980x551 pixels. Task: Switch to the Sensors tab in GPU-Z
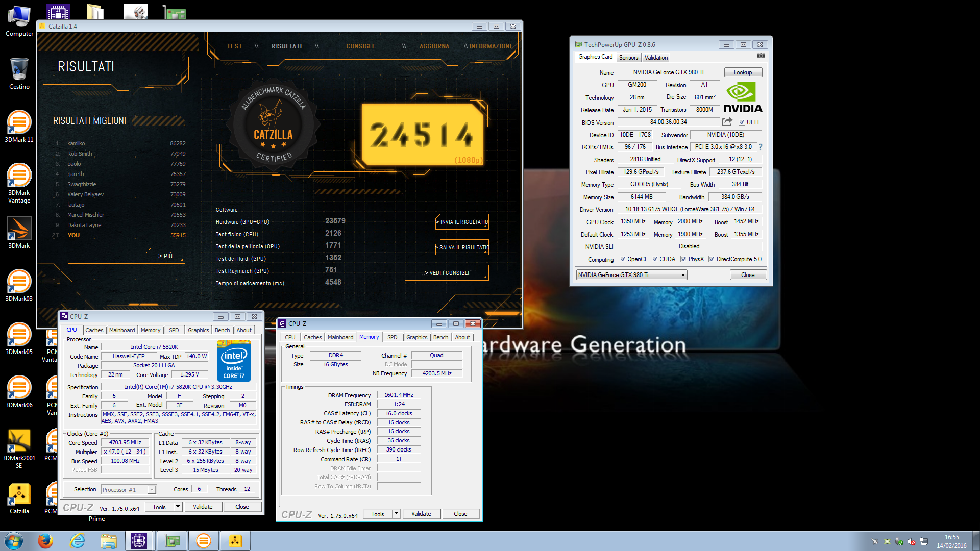[628, 58]
